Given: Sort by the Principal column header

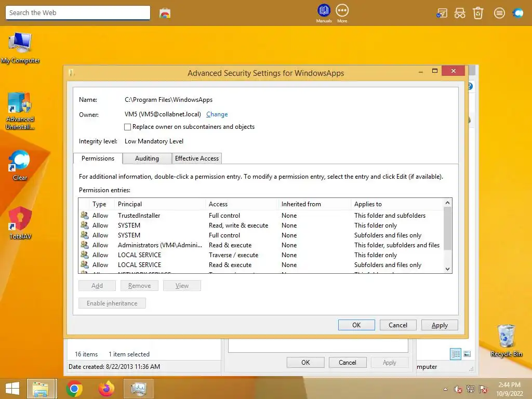Looking at the screenshot, I should (160, 204).
